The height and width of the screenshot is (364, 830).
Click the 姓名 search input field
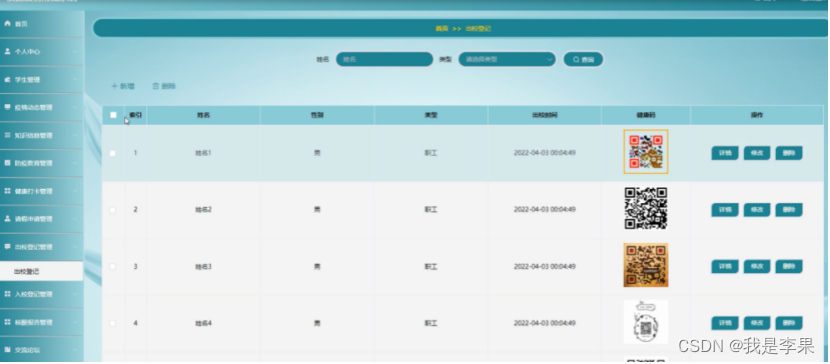tap(384, 59)
